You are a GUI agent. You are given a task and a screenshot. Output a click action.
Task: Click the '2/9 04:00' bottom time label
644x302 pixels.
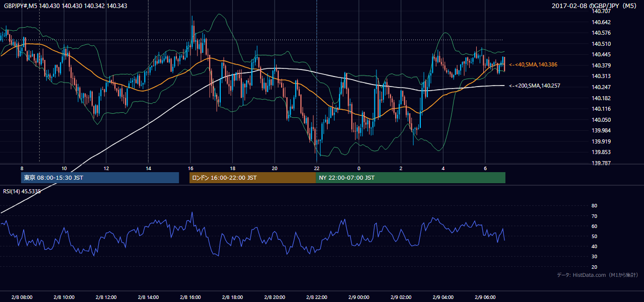(443, 297)
